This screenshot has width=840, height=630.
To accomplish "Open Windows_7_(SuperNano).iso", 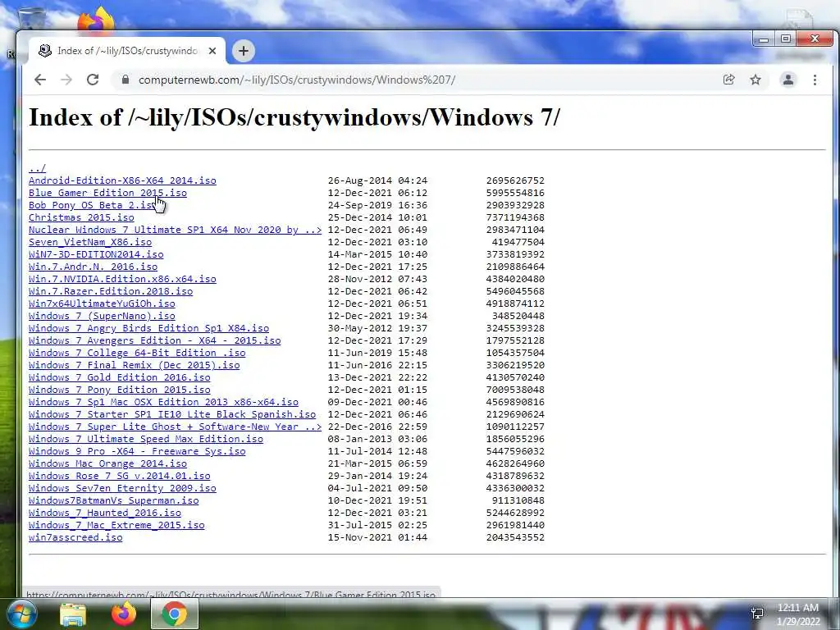I will click(x=102, y=316).
